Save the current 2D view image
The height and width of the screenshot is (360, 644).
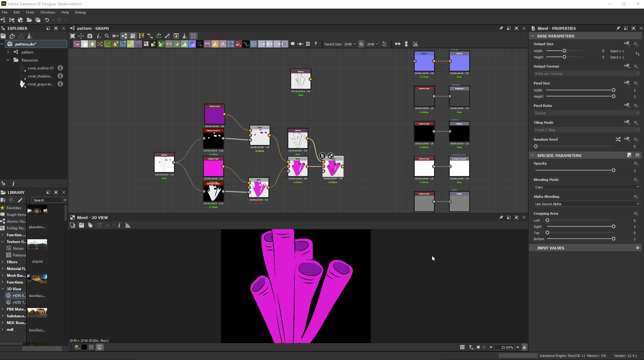click(81, 225)
